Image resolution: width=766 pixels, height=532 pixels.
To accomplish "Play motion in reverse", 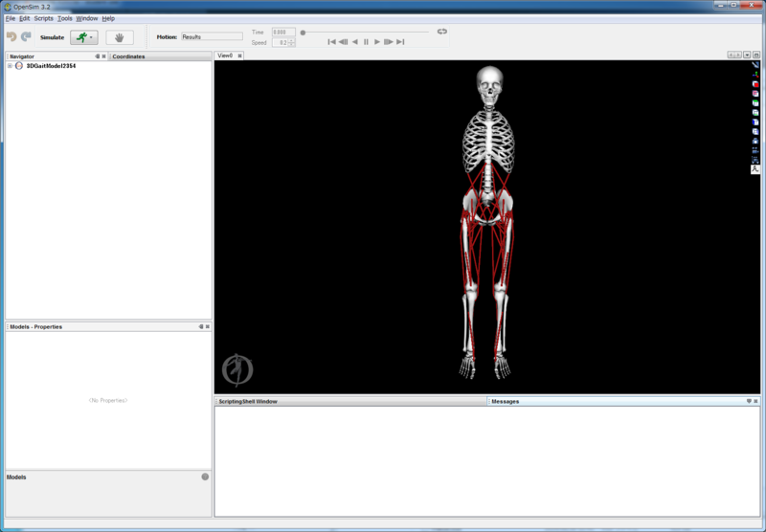I will coord(355,42).
